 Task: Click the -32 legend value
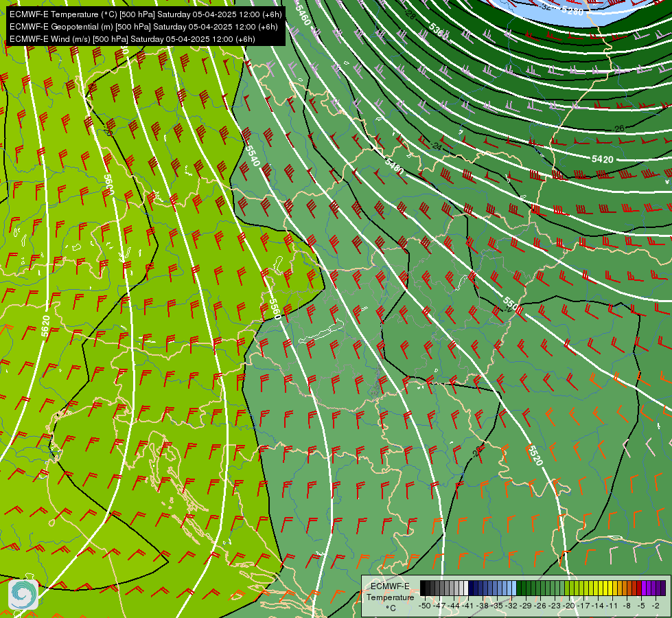tap(511, 606)
